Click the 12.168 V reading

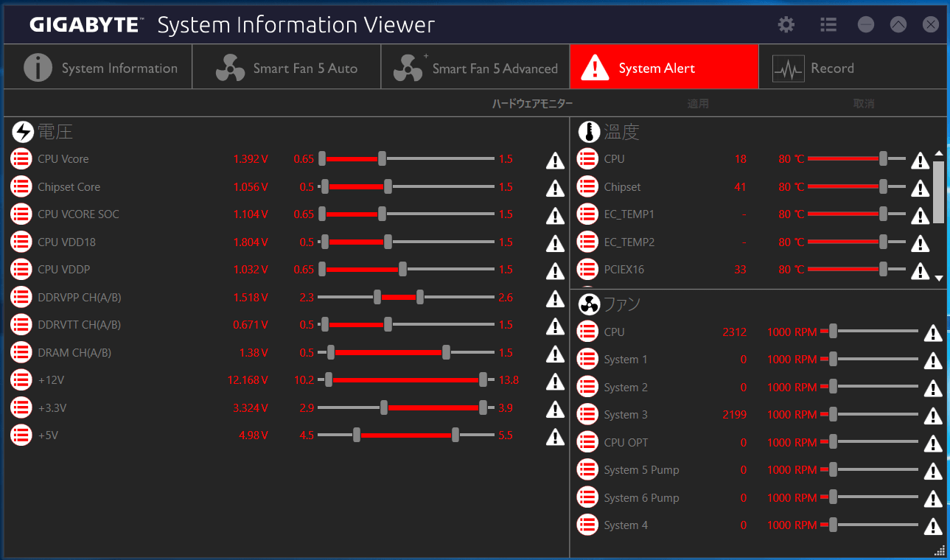tap(248, 380)
